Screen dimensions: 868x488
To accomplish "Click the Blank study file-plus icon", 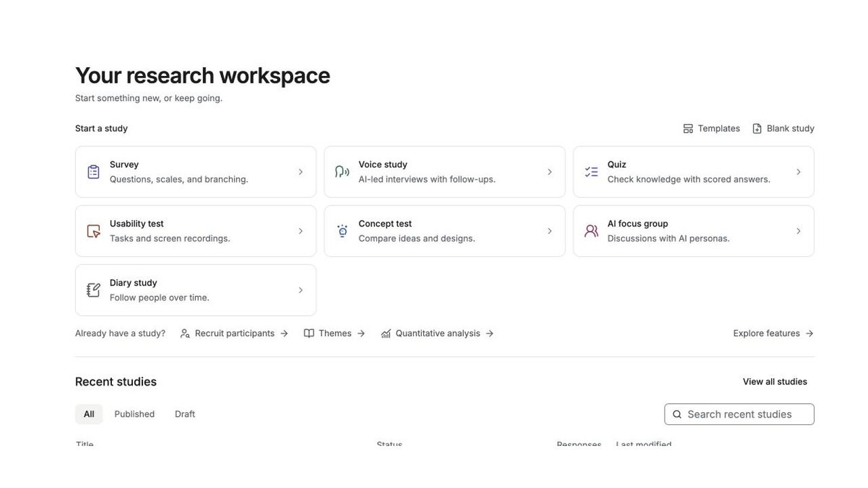I will coord(757,129).
